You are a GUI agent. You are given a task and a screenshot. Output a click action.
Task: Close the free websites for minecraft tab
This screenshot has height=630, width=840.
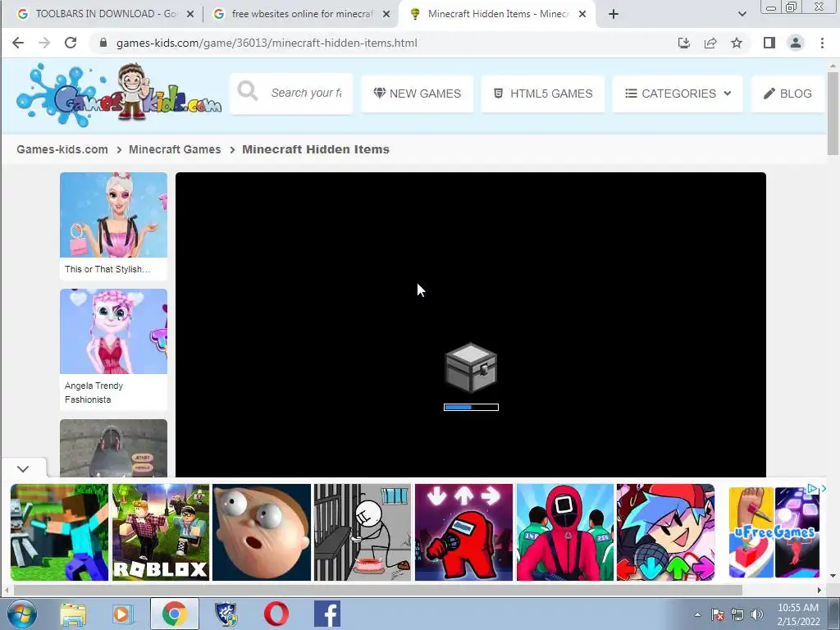[x=386, y=14]
